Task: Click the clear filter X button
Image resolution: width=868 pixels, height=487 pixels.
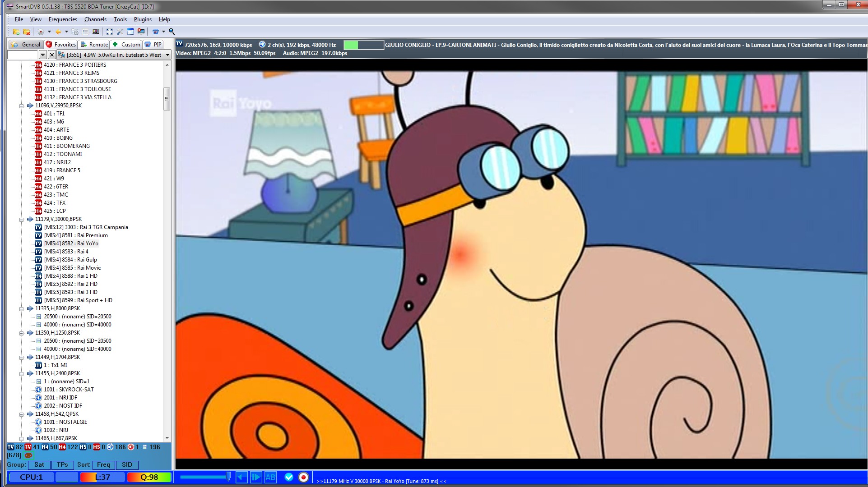Action: click(x=52, y=55)
